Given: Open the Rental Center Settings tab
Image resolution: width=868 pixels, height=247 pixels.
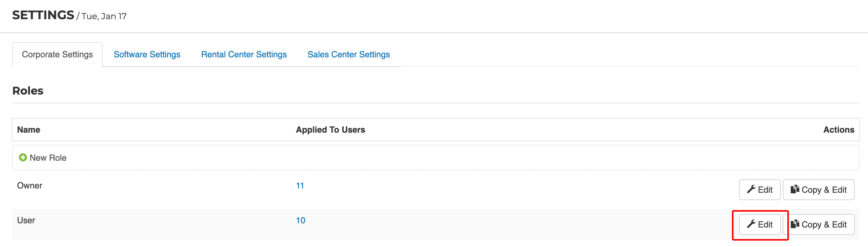Looking at the screenshot, I should (244, 54).
